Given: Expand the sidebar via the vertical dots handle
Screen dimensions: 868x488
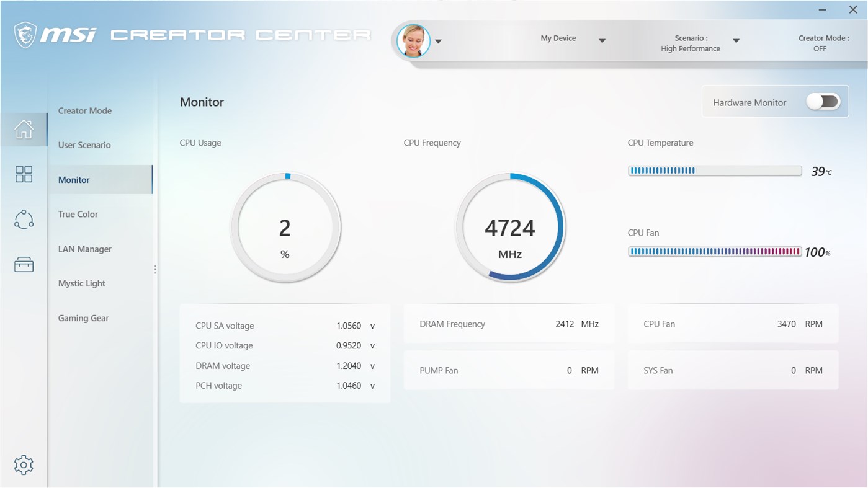Looking at the screenshot, I should [154, 268].
